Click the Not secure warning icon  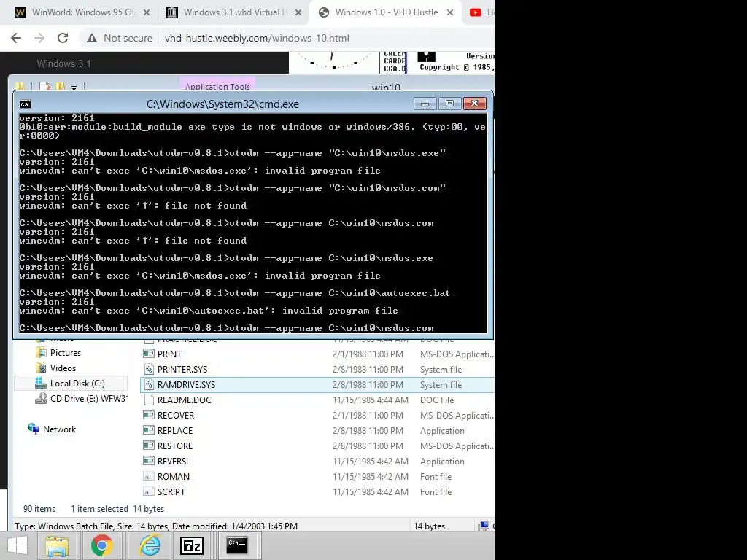click(x=92, y=38)
